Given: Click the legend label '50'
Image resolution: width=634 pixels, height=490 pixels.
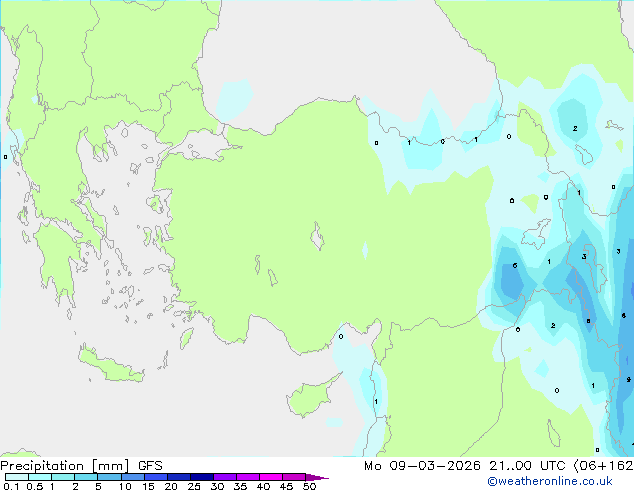Looking at the screenshot, I should tap(310, 486).
